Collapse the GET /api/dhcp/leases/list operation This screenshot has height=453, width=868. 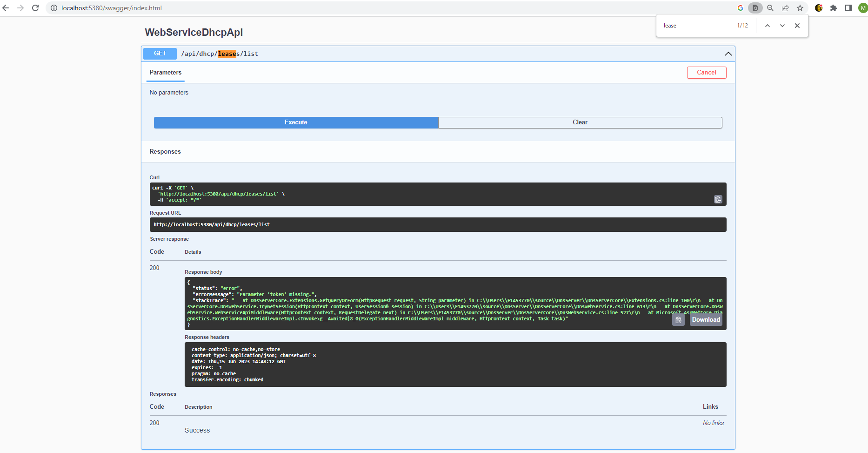[728, 54]
